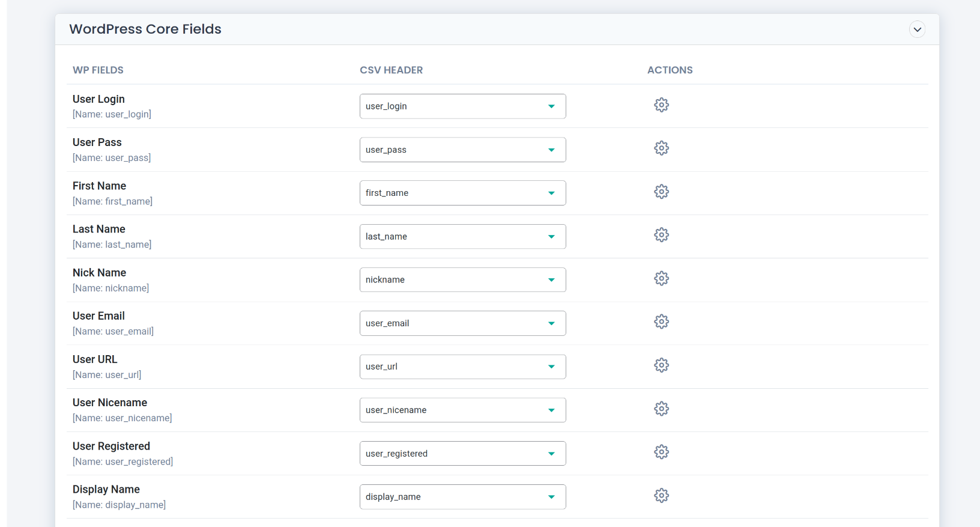Click the gear icon for User Pass

pos(661,148)
